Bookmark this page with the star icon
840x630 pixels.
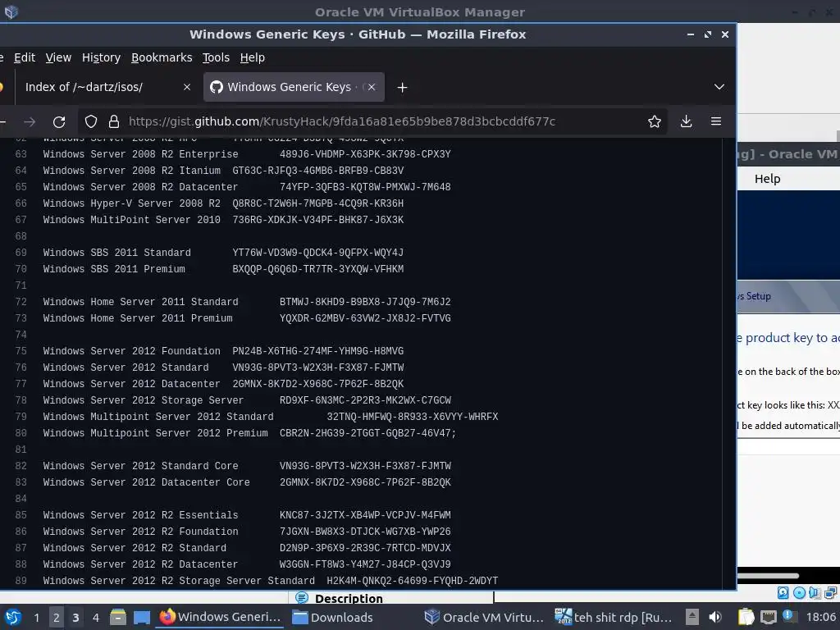point(654,121)
